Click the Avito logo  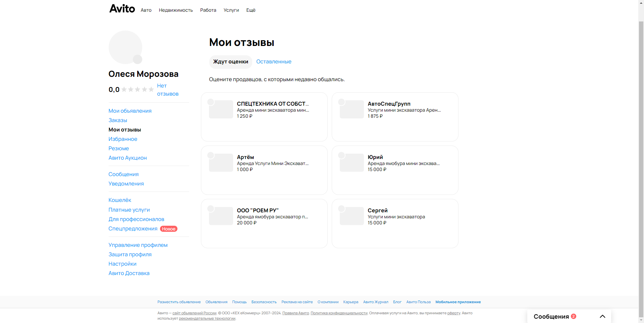122,9
